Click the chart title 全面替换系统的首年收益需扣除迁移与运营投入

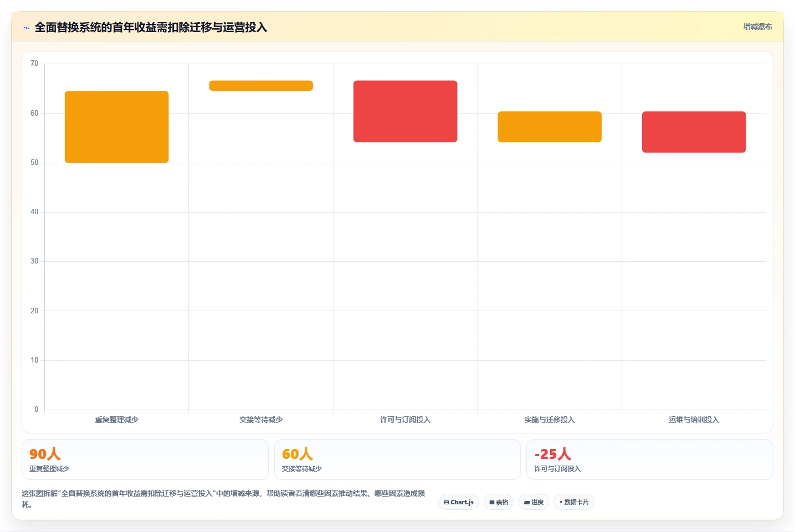(151, 28)
